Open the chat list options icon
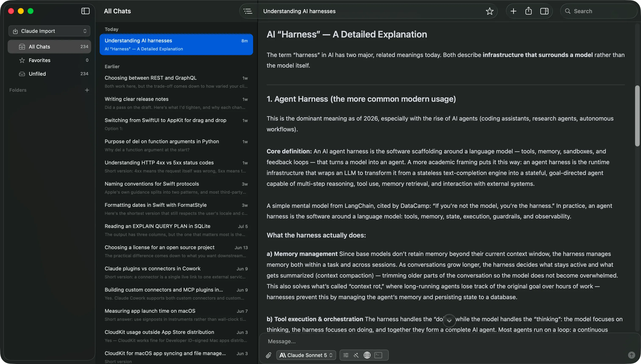The height and width of the screenshot is (364, 641). click(248, 11)
